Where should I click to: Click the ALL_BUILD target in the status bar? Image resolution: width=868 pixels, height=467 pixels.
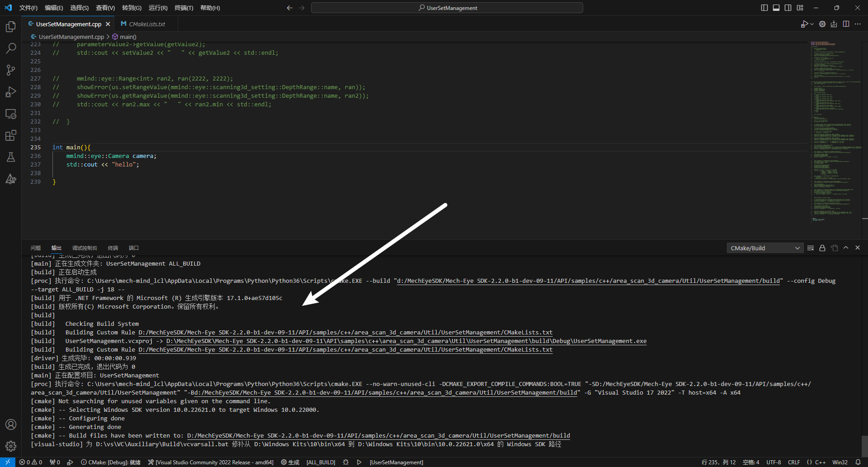click(321, 462)
